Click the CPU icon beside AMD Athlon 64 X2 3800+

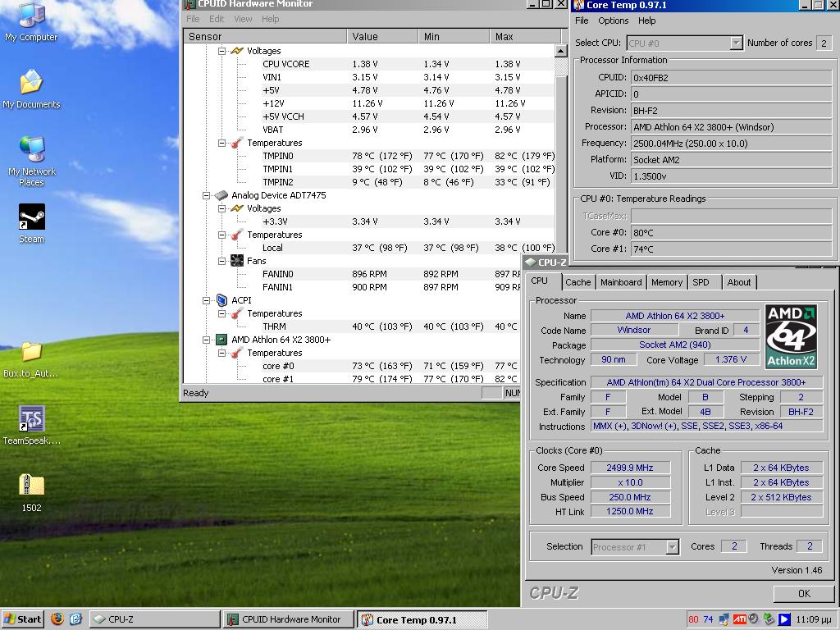click(221, 340)
